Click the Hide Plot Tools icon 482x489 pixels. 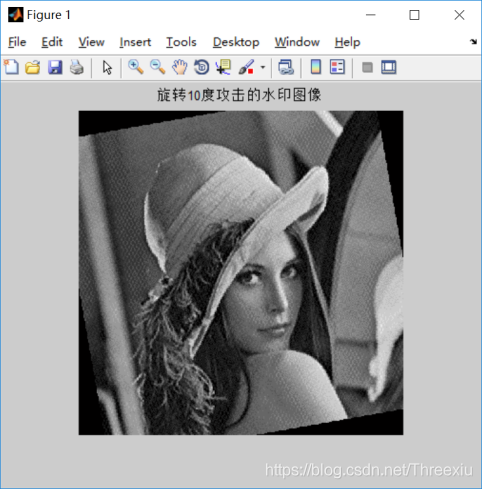367,67
